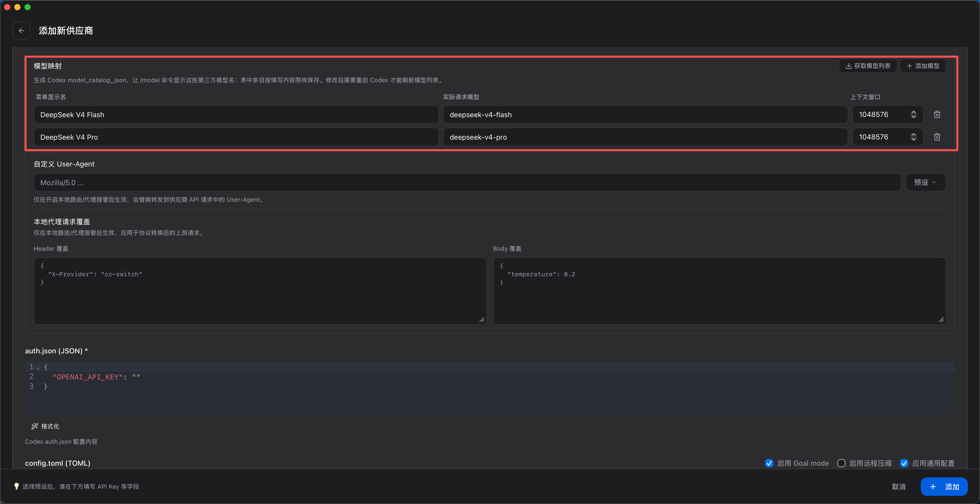980x504 pixels.
Task: Click inside the Header 覆盖 textarea
Action: click(260, 291)
